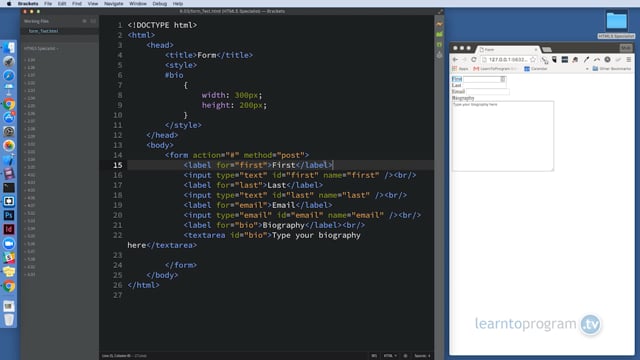Click the First name input field
This screenshot has width=640, height=360.
pos(484,79)
